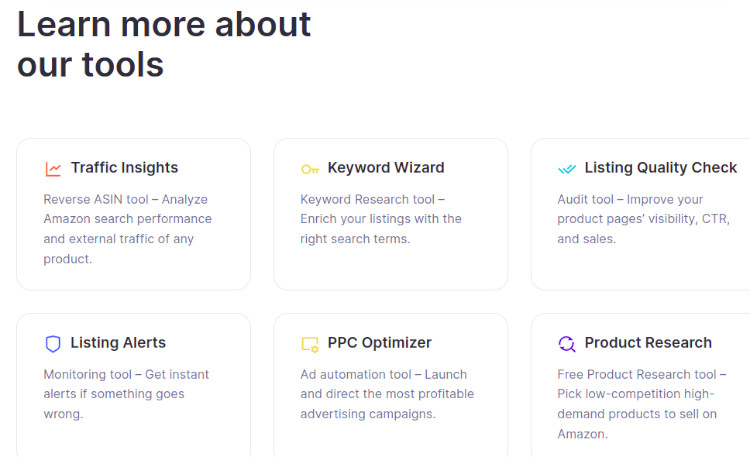Select the Listing Quality Check heading
The image size is (750, 457).
coord(661,167)
